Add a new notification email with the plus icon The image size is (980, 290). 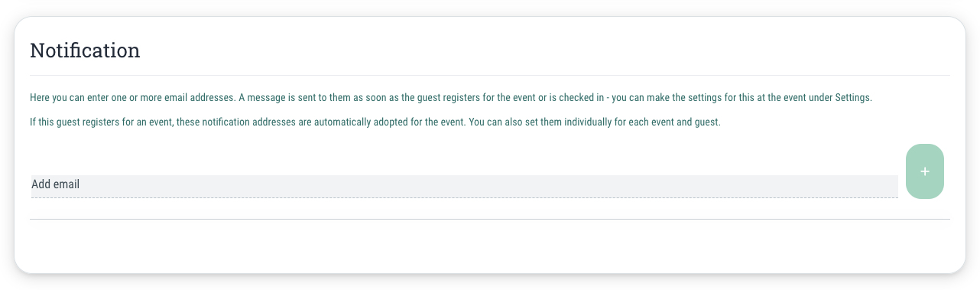[924, 171]
